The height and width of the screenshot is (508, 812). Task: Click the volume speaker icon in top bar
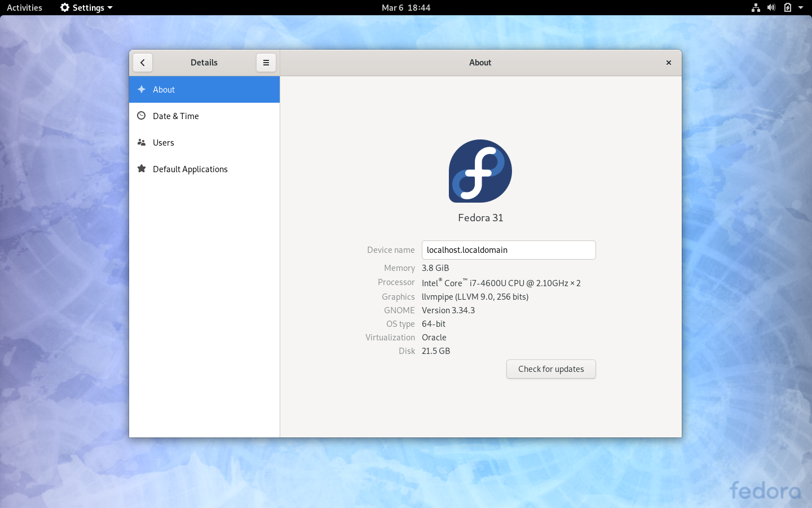tap(771, 7)
